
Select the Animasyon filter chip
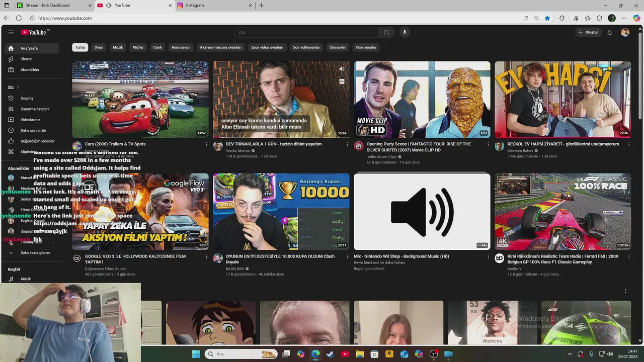pyautogui.click(x=181, y=47)
